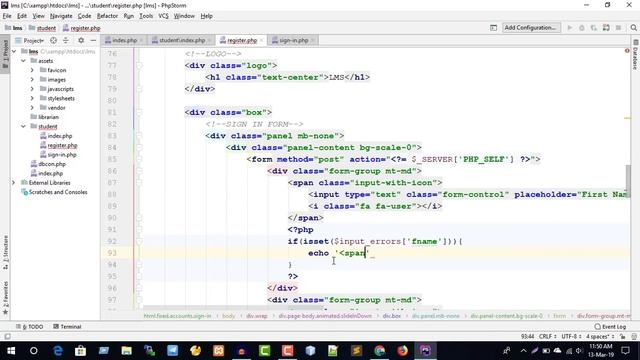
Task: Open the Terminal tool window
Action: point(67,327)
